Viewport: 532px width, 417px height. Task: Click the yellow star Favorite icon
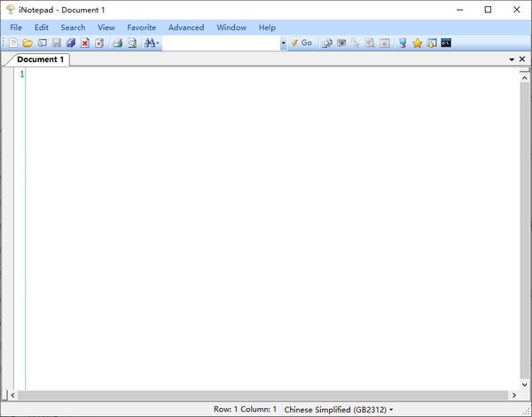point(417,43)
